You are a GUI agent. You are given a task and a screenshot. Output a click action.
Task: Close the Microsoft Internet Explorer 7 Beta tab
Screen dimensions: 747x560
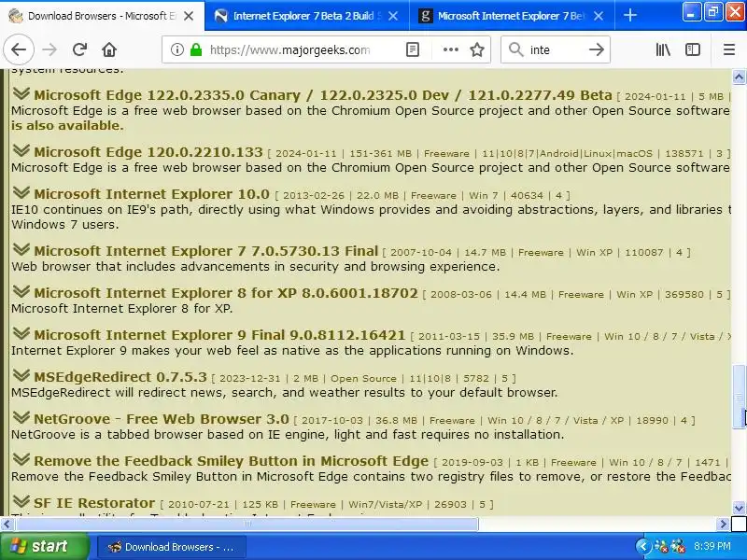tap(599, 16)
